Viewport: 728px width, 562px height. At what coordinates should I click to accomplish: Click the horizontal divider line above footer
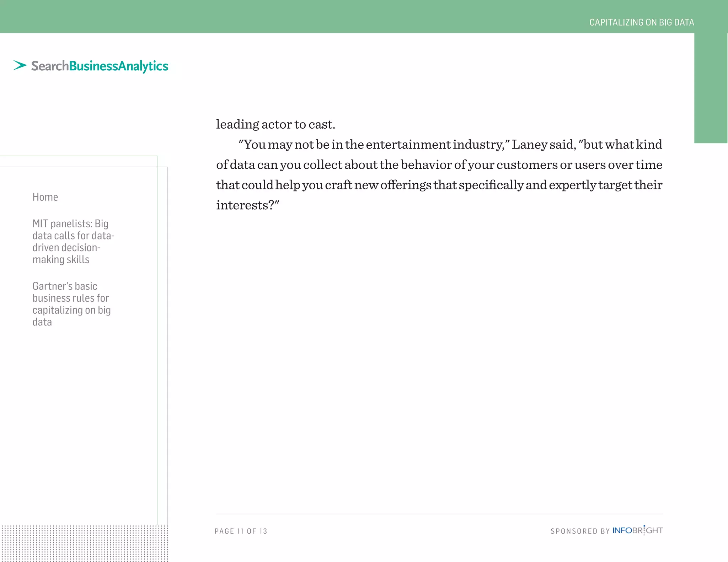439,514
